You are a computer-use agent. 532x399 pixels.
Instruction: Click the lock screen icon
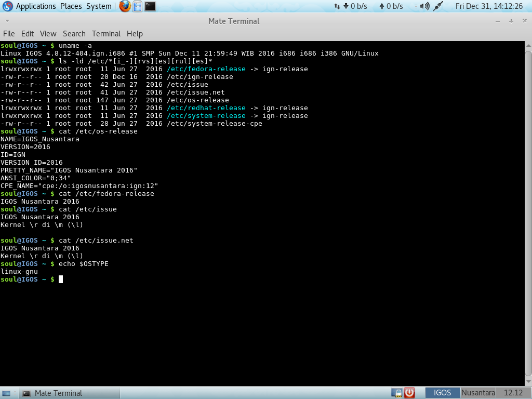click(x=396, y=393)
